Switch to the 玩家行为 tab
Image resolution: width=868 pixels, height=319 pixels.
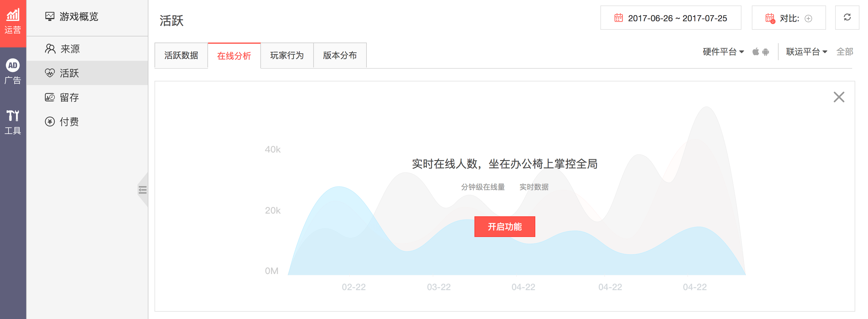[287, 56]
